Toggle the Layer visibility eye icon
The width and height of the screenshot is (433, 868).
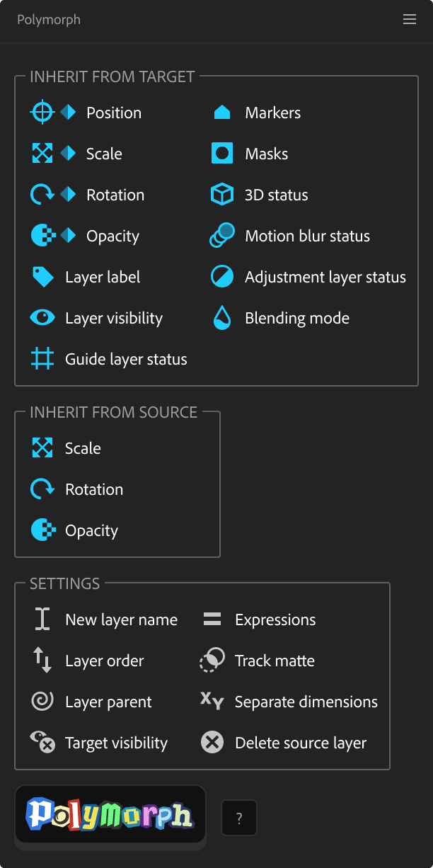pos(42,318)
